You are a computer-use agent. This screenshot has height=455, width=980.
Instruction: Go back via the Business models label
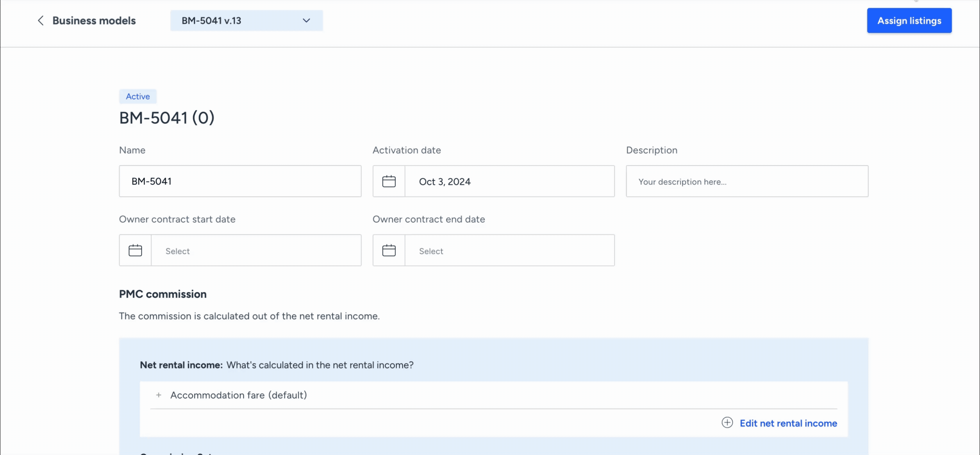click(94, 20)
